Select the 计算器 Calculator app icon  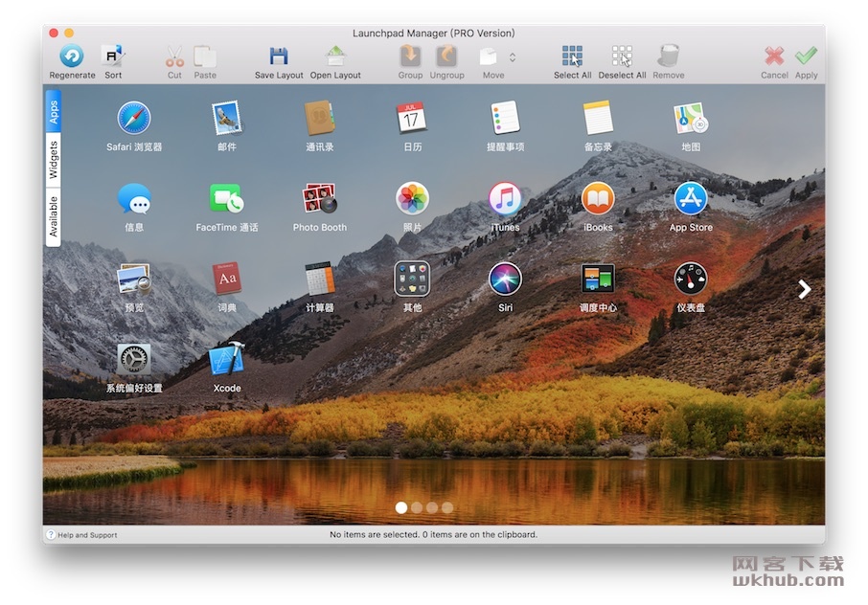coord(319,279)
